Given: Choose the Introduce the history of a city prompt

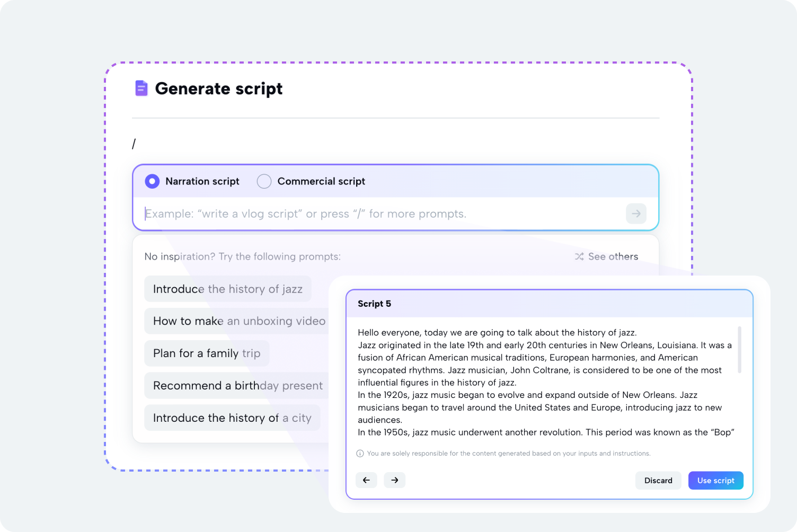Looking at the screenshot, I should pos(232,418).
